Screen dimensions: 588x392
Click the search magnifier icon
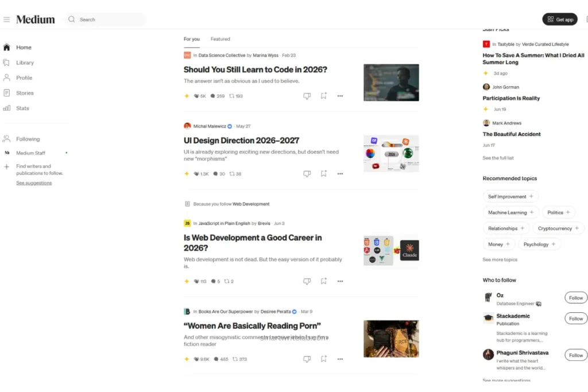point(72,20)
